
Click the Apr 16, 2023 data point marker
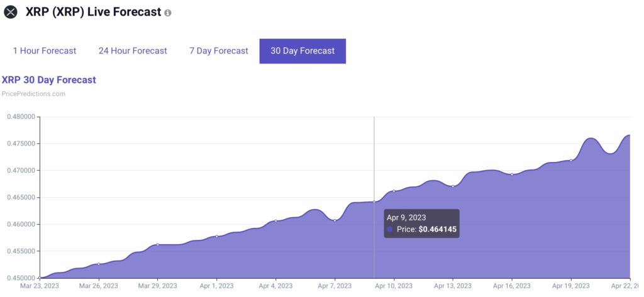tap(512, 175)
